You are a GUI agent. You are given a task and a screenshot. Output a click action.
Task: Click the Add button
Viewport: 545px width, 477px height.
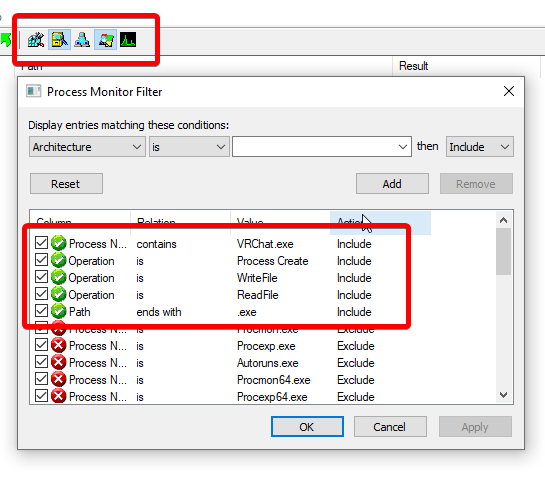(x=392, y=184)
